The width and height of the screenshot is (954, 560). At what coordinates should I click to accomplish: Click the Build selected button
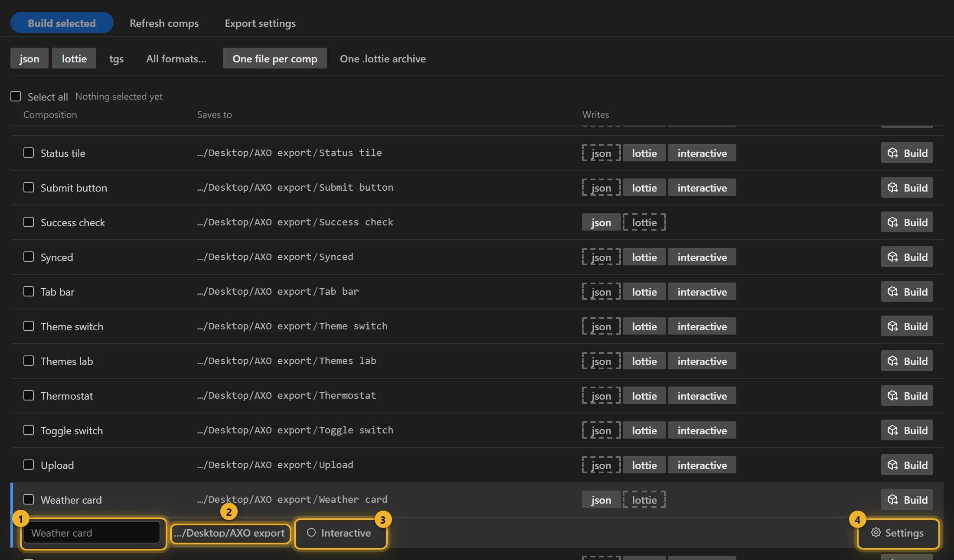[62, 23]
